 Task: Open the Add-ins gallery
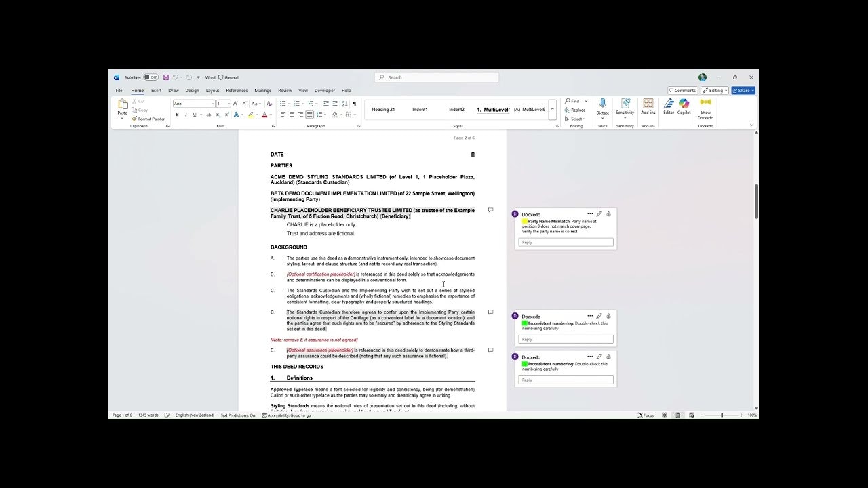648,106
